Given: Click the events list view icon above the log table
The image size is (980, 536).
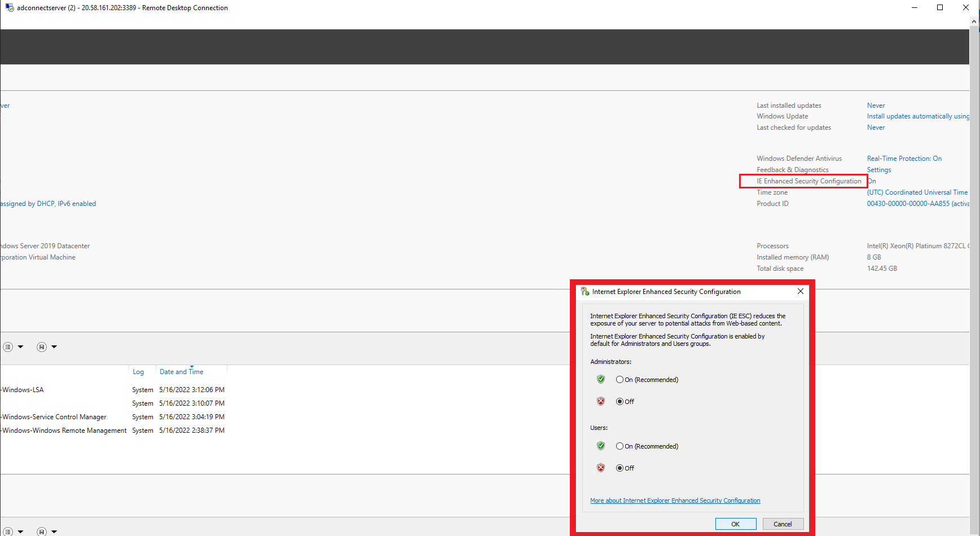Looking at the screenshot, I should (8, 346).
